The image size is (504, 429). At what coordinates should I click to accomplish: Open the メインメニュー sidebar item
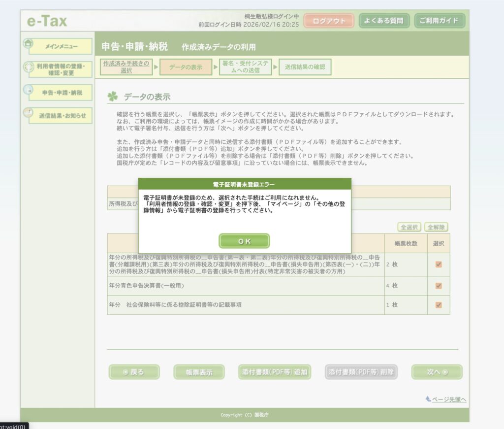tap(61, 46)
